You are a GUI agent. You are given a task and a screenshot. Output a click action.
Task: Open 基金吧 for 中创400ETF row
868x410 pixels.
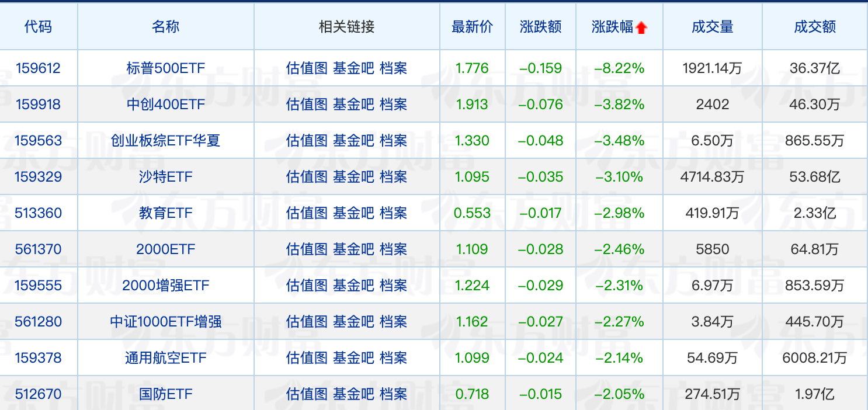(x=353, y=105)
